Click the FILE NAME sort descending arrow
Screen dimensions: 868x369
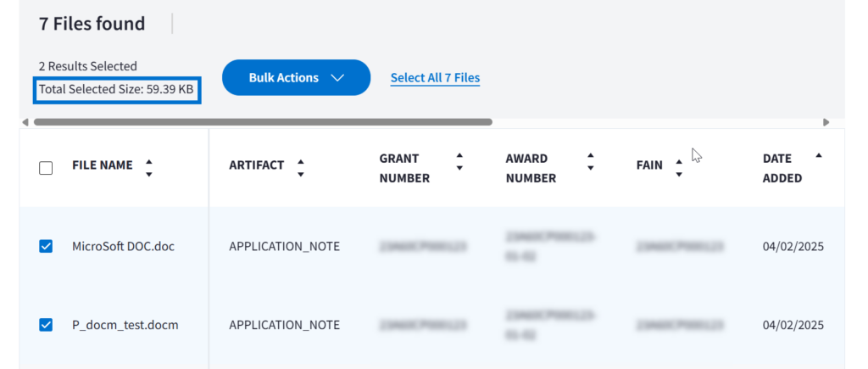coord(149,174)
